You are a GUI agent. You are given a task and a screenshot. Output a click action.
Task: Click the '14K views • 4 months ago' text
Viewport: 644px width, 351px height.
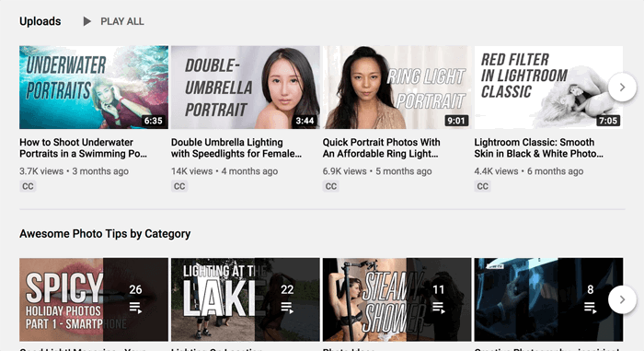(x=224, y=171)
